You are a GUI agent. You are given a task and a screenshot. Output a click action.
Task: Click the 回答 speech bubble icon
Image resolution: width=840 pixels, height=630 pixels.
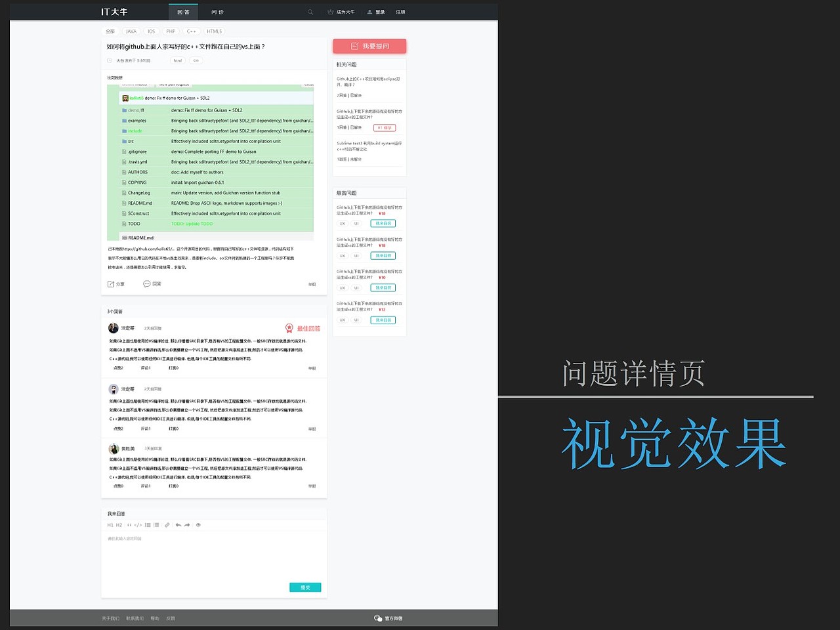tap(146, 283)
